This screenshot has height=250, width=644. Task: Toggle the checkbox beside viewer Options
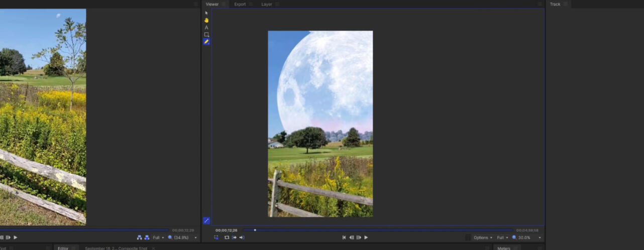tap(468, 237)
